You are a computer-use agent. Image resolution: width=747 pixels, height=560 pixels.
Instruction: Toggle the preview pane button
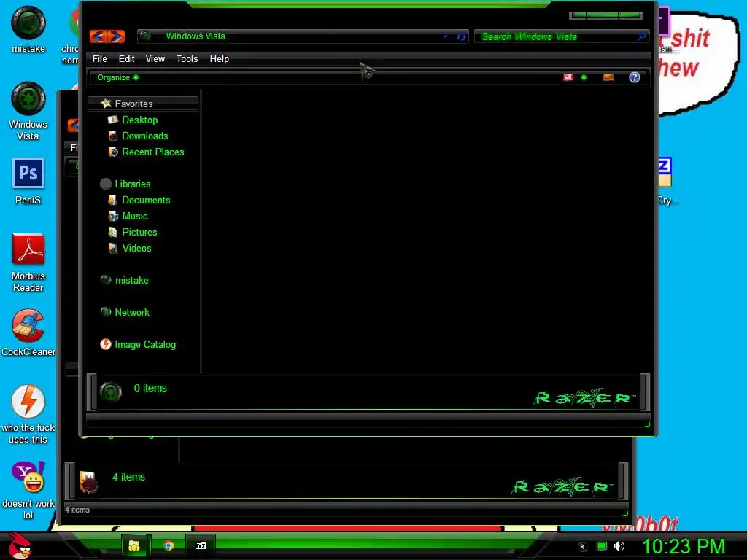[608, 77]
